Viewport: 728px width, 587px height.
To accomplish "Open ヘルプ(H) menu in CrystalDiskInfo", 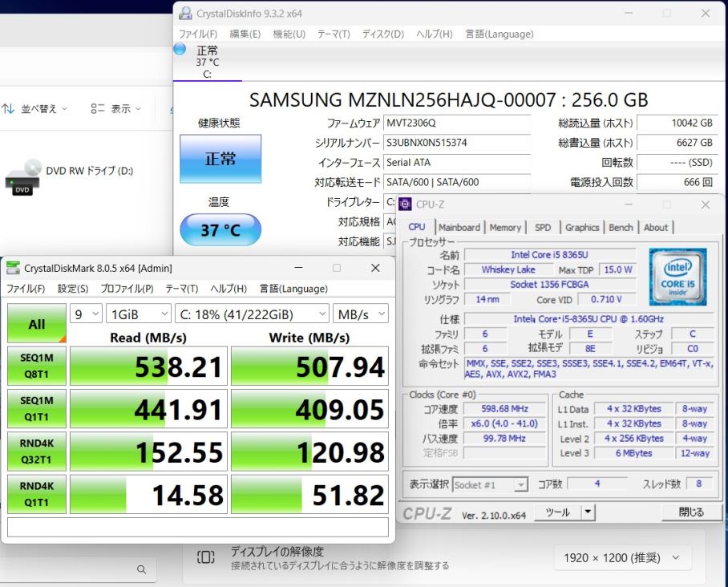I will click(x=434, y=34).
